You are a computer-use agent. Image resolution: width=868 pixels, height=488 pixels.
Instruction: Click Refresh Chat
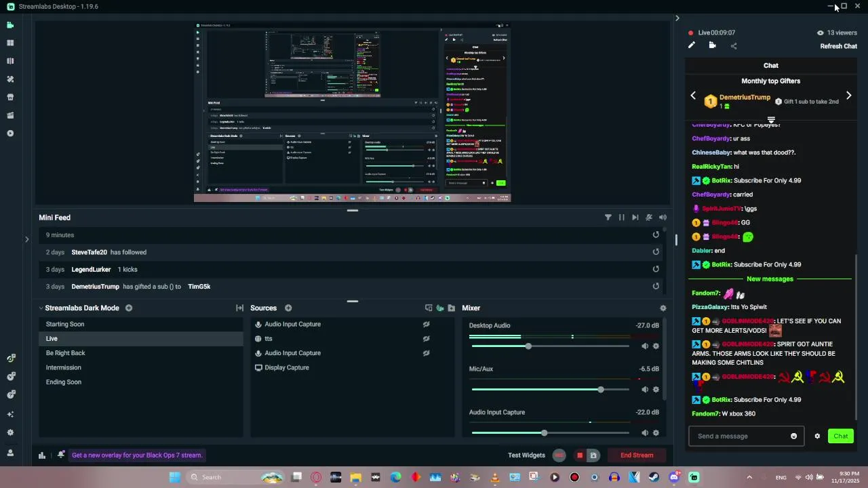pyautogui.click(x=838, y=46)
